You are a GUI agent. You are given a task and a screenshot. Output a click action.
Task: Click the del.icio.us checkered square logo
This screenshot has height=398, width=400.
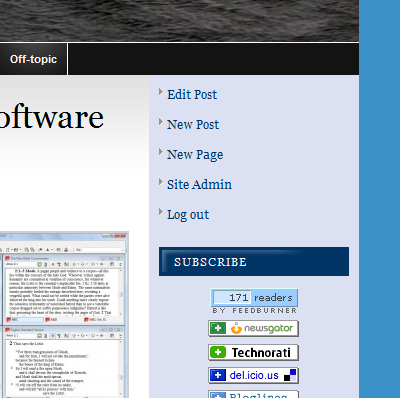[290, 375]
